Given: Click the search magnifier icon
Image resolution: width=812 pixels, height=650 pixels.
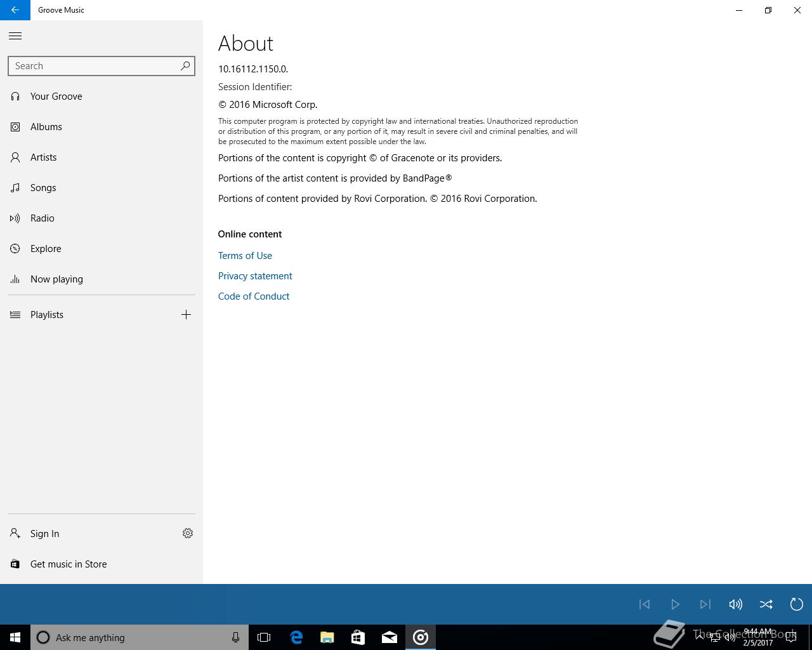Looking at the screenshot, I should point(185,65).
